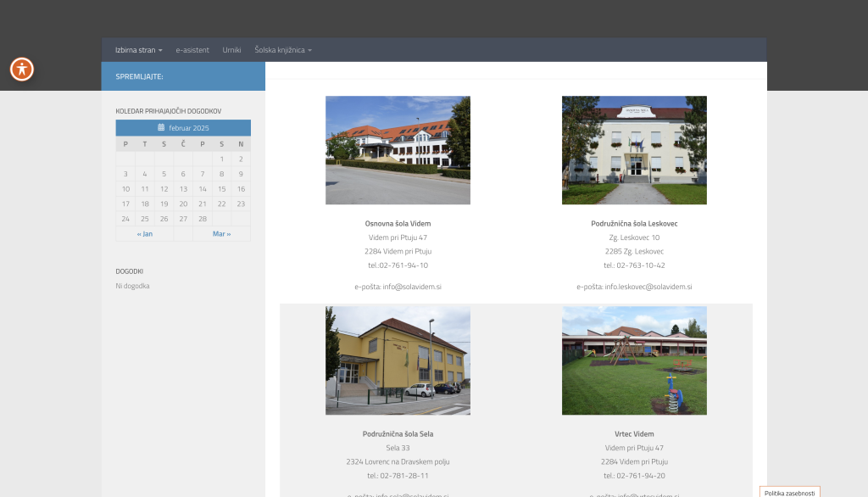Expand the Šolska knjižnica dropdown menu
Viewport: 868px width, 497px height.
click(x=283, y=50)
